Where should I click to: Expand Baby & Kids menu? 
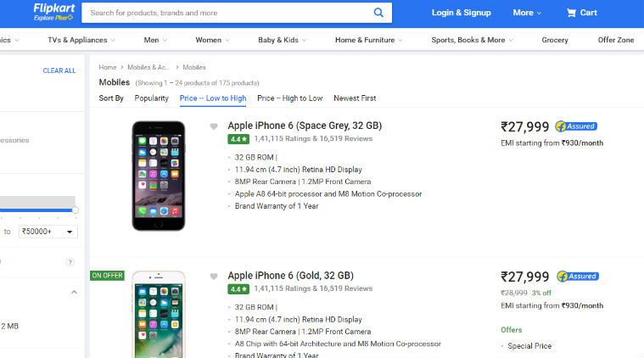point(283,40)
